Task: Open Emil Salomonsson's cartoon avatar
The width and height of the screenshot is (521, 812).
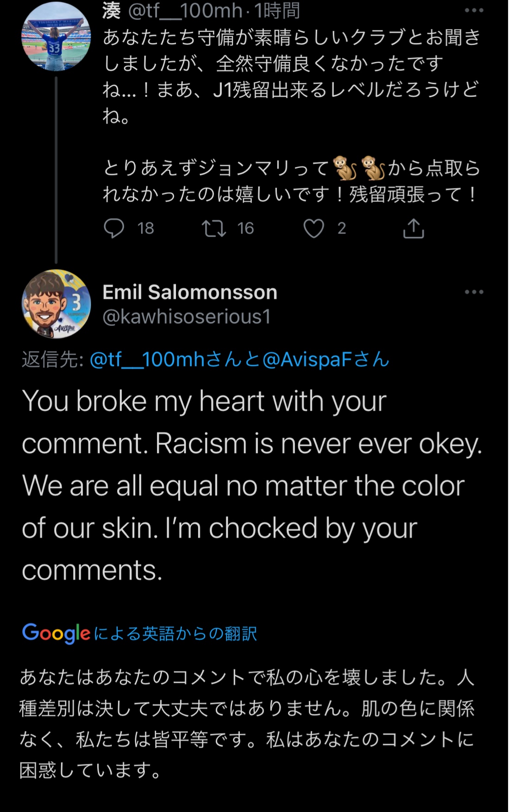Action: tap(56, 304)
